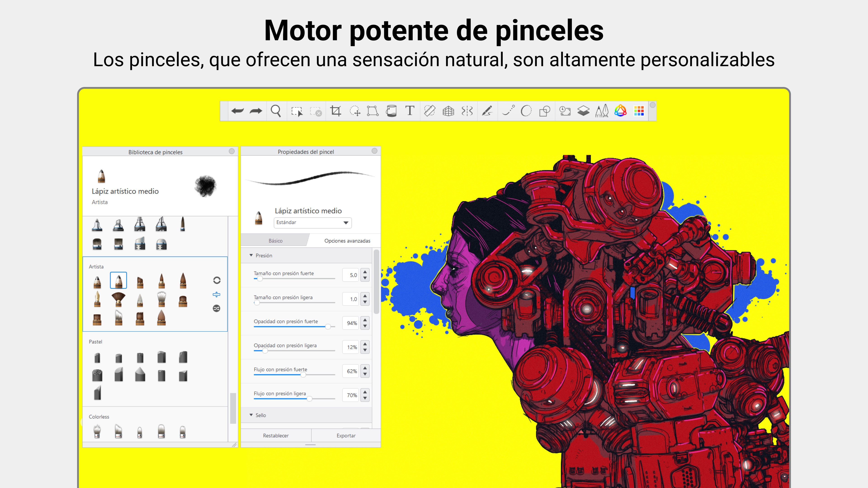Select the Zoom magnifier tool
This screenshot has height=488, width=868.
276,111
